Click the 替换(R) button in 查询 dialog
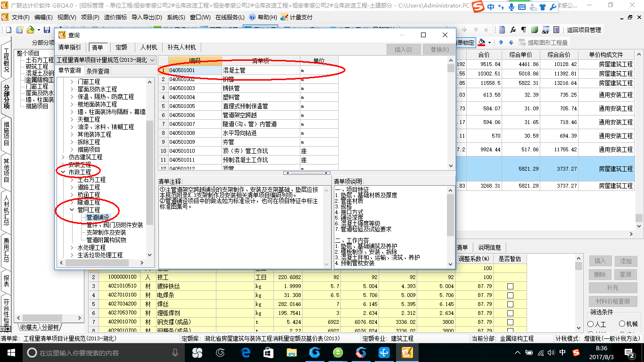This screenshot has height=362, width=644. (438, 49)
